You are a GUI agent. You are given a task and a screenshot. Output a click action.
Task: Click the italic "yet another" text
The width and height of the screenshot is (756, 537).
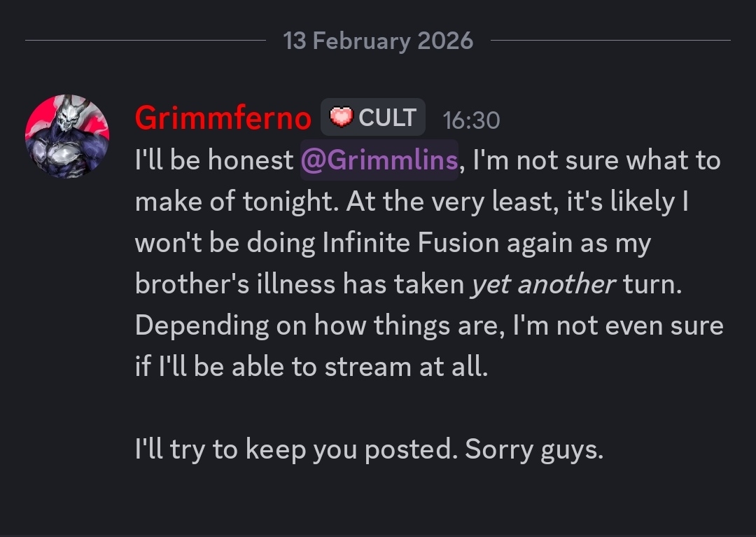pyautogui.click(x=543, y=284)
